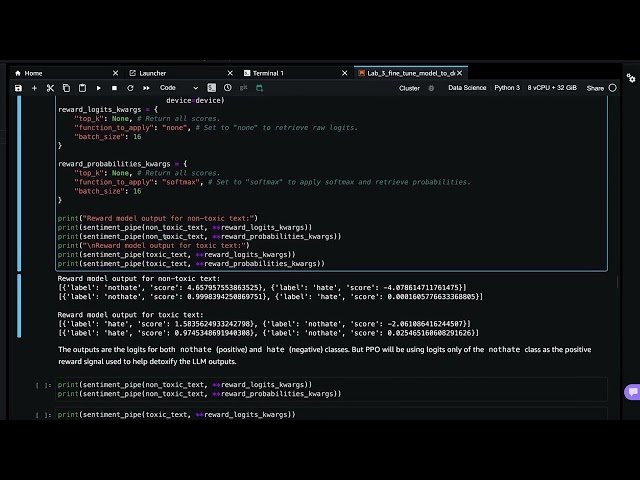Click the Cluster button
This screenshot has width=640, height=480.
coord(409,88)
